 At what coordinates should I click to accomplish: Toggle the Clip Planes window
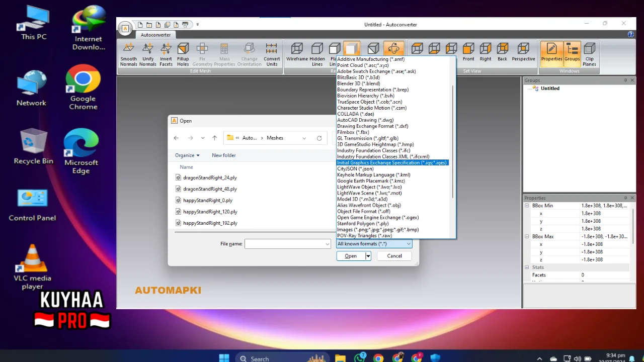(589, 54)
